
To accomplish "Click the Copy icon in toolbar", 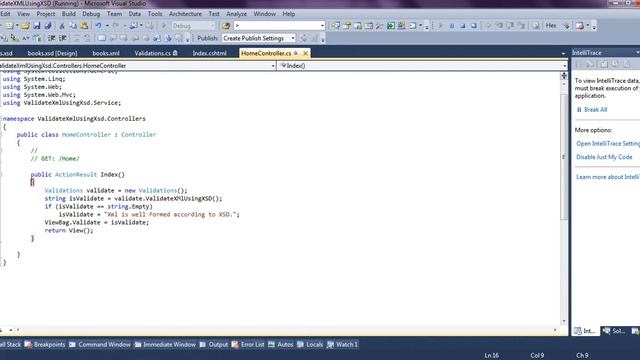I will [x=73, y=26].
